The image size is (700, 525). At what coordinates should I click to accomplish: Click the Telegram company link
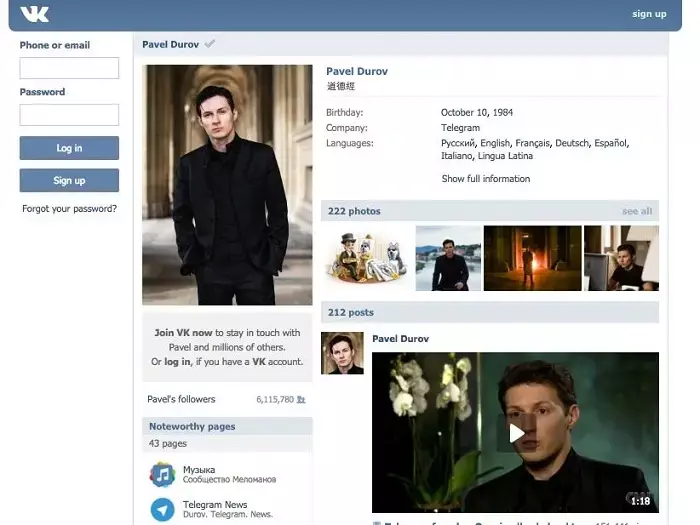460,128
